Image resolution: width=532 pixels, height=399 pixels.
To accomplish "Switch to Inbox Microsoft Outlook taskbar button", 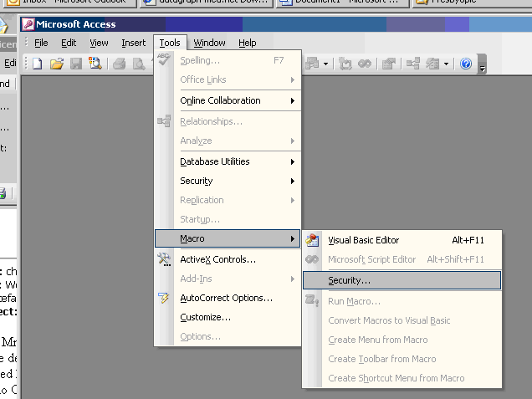I will point(69,3).
